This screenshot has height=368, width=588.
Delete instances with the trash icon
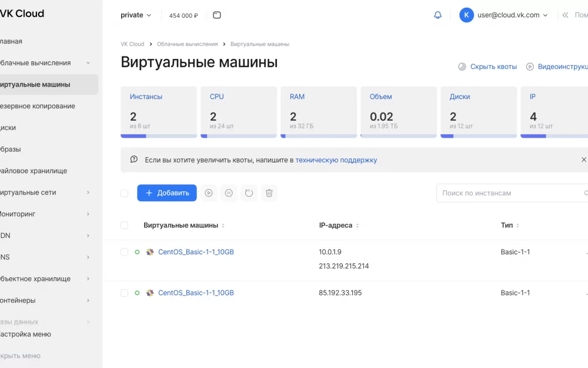coord(269,193)
